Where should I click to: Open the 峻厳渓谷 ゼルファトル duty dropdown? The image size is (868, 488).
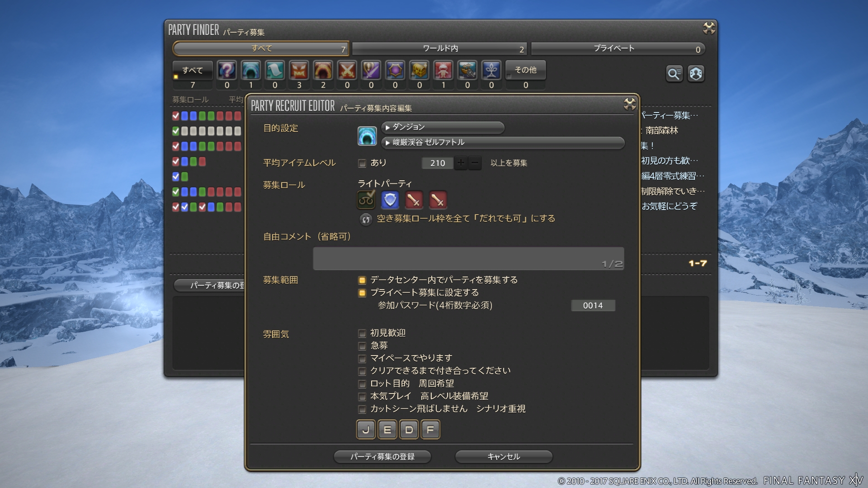tap(503, 143)
